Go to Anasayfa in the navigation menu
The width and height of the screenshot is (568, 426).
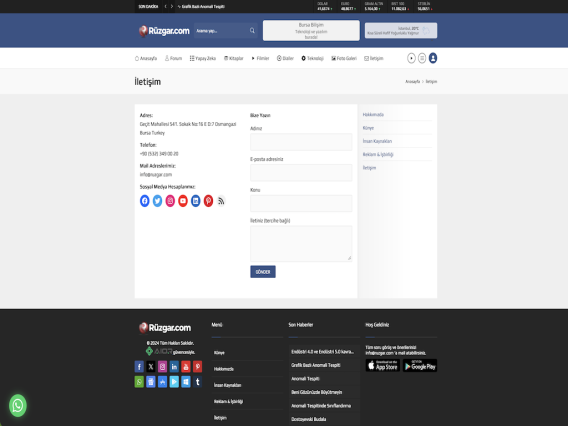pos(146,58)
